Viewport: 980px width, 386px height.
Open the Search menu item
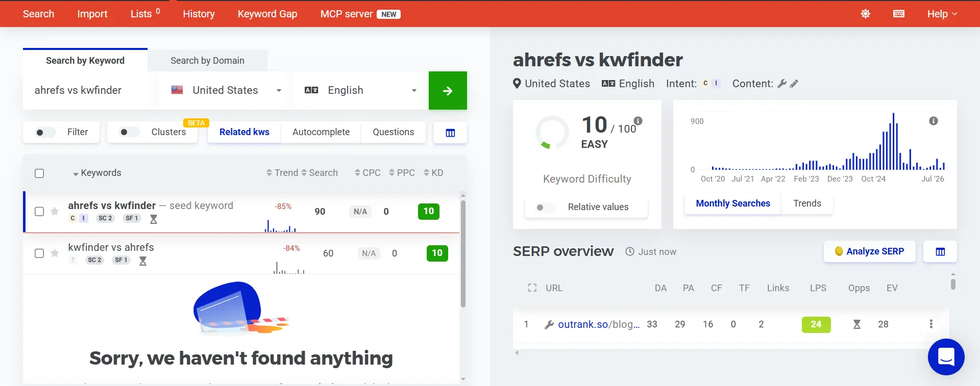[38, 14]
